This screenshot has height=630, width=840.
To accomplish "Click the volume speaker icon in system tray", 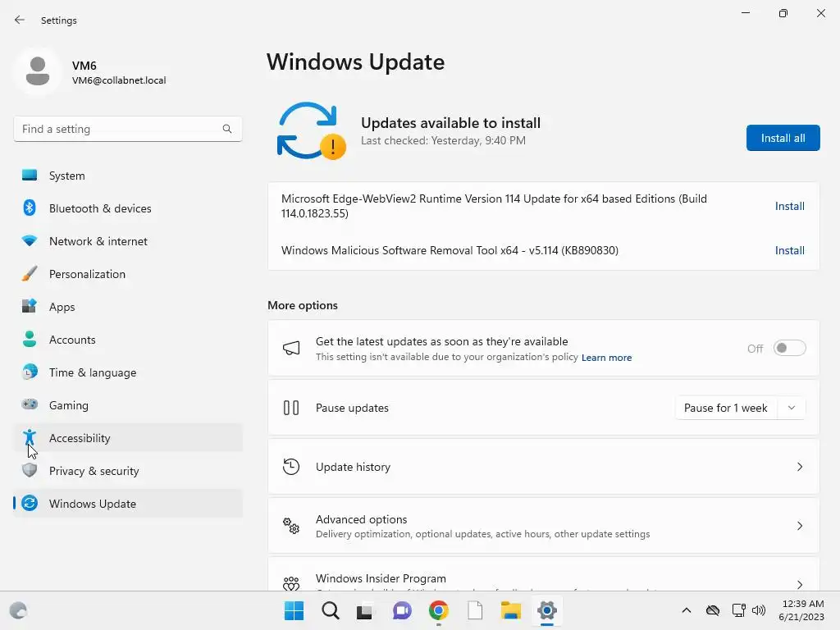I will 759,610.
